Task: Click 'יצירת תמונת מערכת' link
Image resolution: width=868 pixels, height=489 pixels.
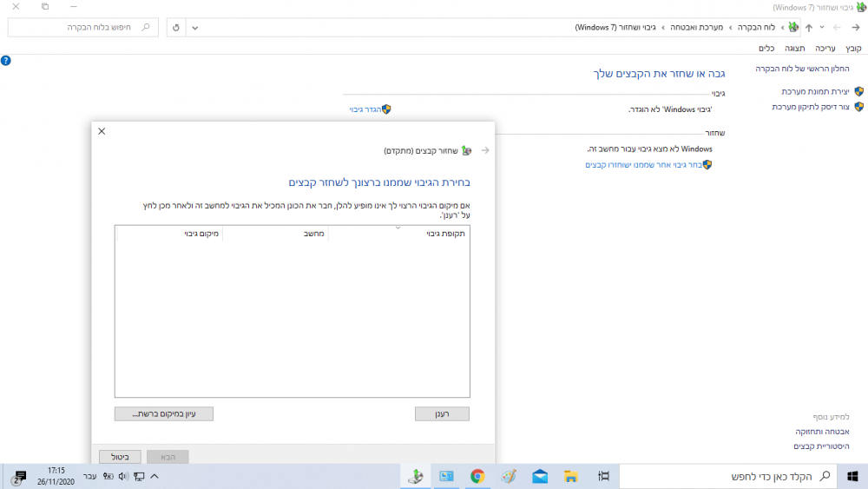Action: pos(815,91)
